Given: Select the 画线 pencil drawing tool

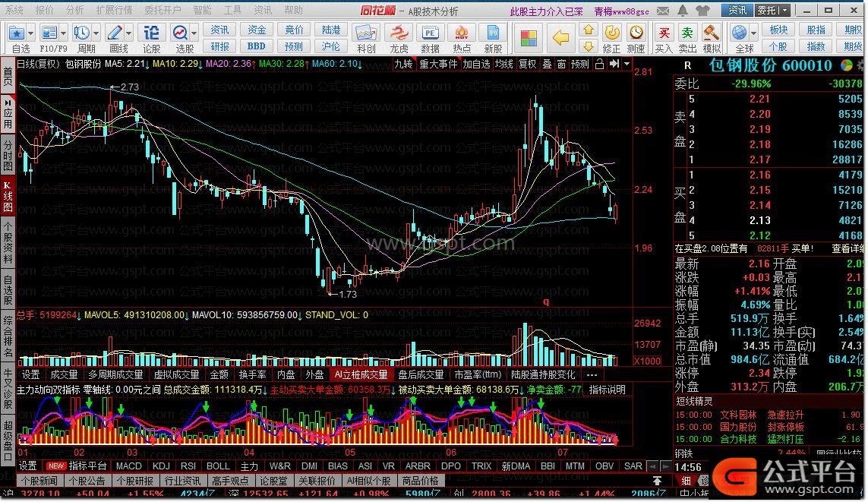Looking at the screenshot, I should 115,33.
